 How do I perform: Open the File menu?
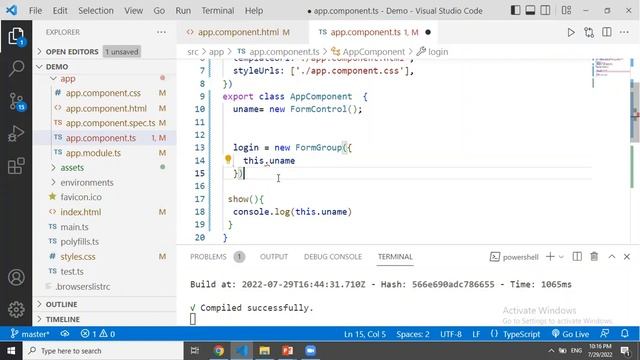(36, 11)
